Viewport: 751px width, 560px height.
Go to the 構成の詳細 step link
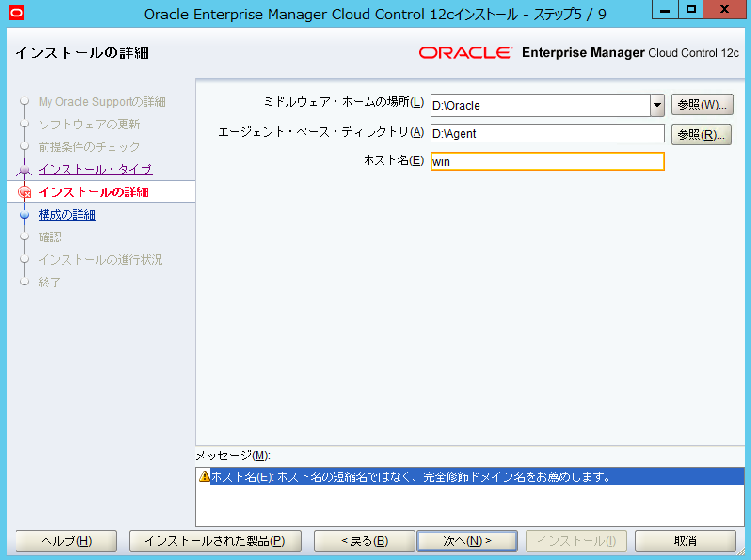click(67, 215)
